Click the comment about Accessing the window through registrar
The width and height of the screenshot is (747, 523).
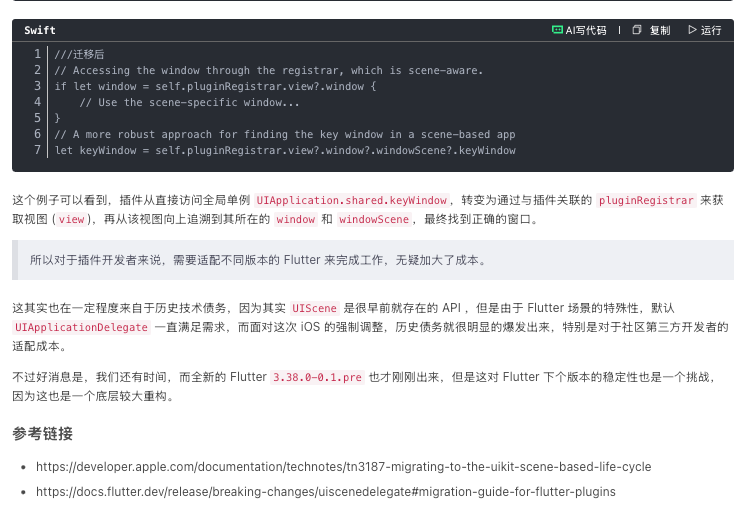point(269,70)
